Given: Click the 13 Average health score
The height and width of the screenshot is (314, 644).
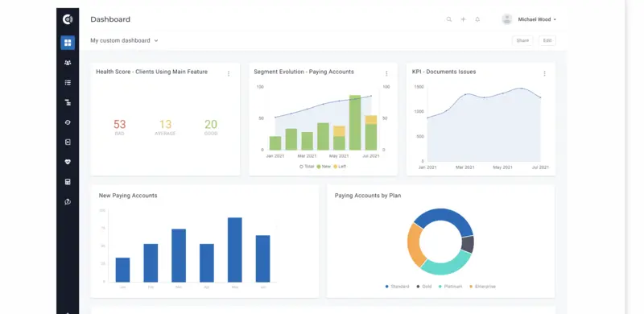Looking at the screenshot, I should [165, 127].
